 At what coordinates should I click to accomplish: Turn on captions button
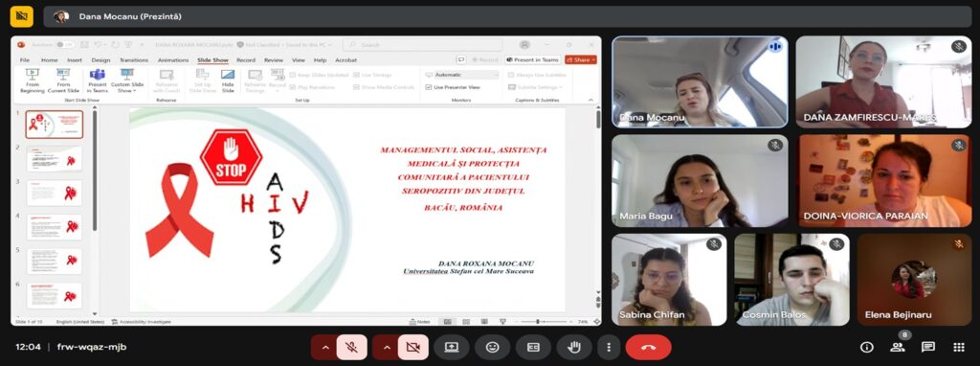point(533,347)
